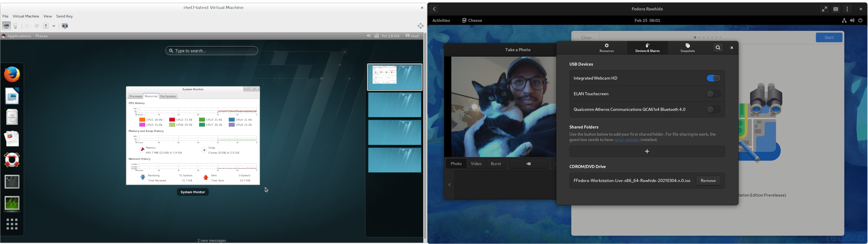Switch to the Resources tab in Boxes properties
The width and height of the screenshot is (868, 244).
(607, 48)
